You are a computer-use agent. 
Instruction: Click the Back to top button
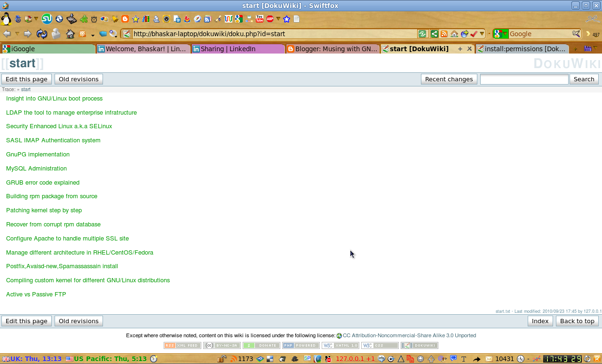[x=577, y=321]
